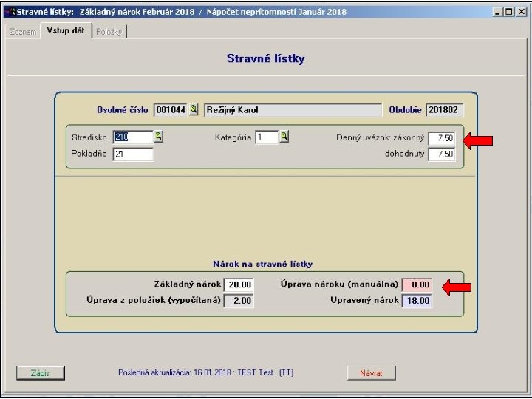Focus the Osobné číslo field 001044
Screen dimensions: 532x399
click(x=171, y=110)
